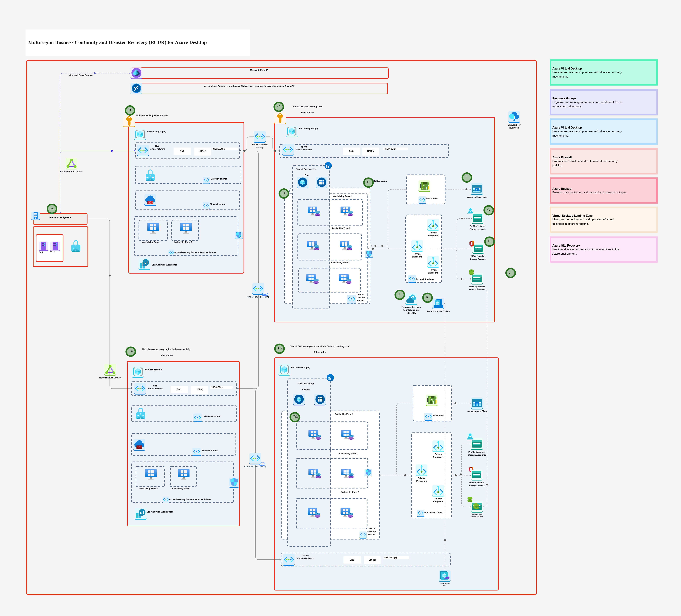The image size is (681, 616).
Task: Click the "Hub connectivity subscriptions" label
Action: click(152, 115)
